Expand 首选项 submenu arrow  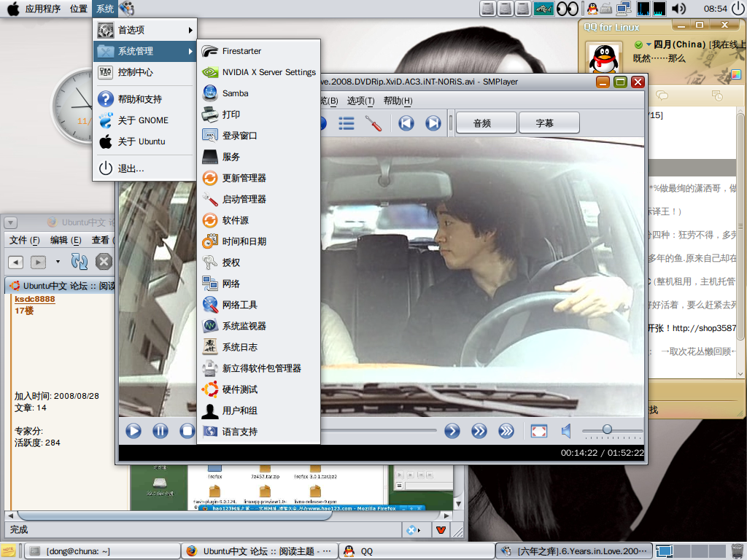click(190, 30)
